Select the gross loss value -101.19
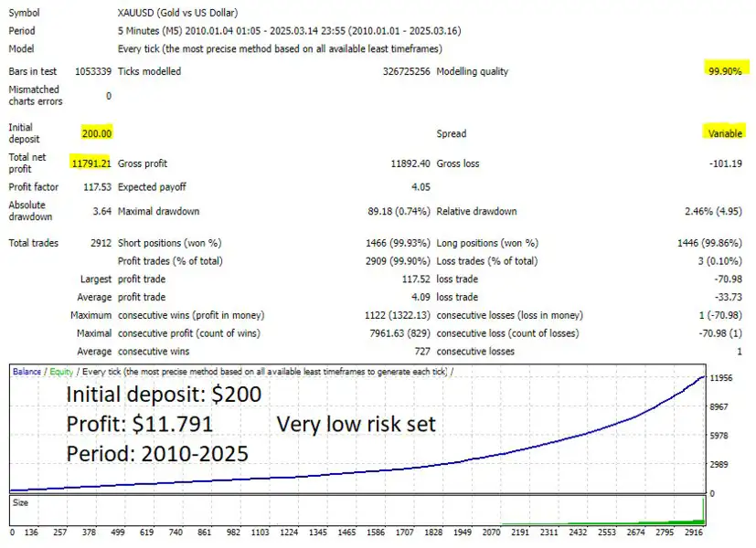 point(725,163)
